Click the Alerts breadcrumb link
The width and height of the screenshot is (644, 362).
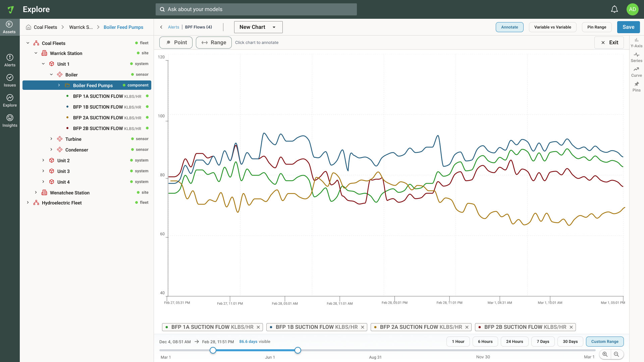coord(173,27)
